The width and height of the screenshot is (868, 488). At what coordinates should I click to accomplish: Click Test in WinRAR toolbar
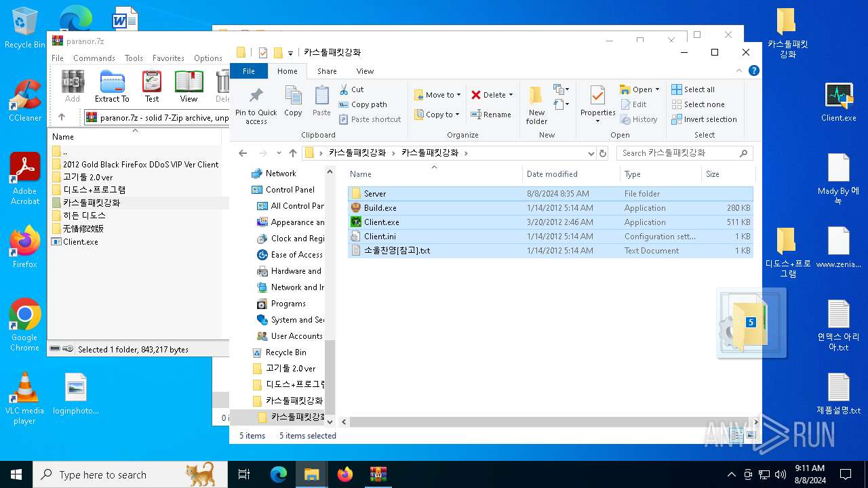(x=152, y=86)
